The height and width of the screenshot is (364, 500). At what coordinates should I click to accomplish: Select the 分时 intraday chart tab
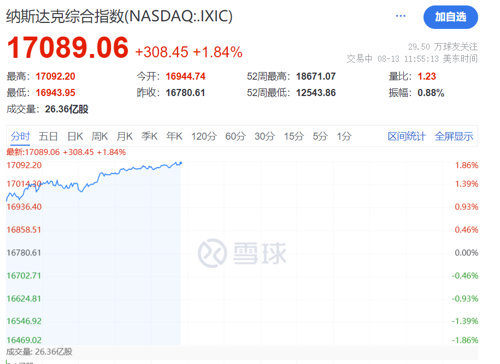[20, 136]
